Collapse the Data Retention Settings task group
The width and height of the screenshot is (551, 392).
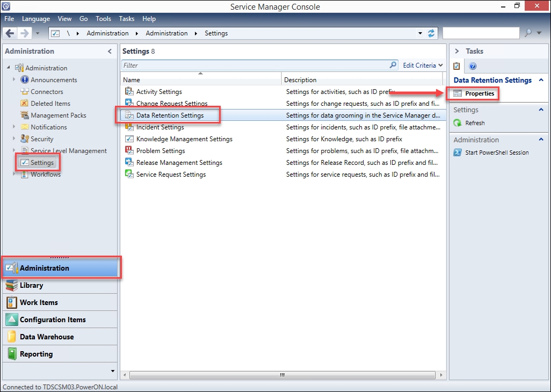point(541,80)
